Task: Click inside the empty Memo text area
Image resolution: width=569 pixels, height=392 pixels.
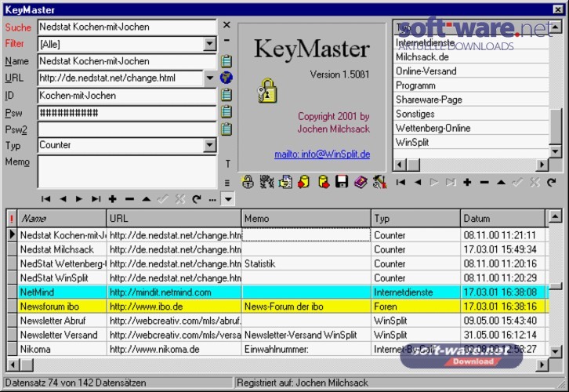Action: (127, 172)
